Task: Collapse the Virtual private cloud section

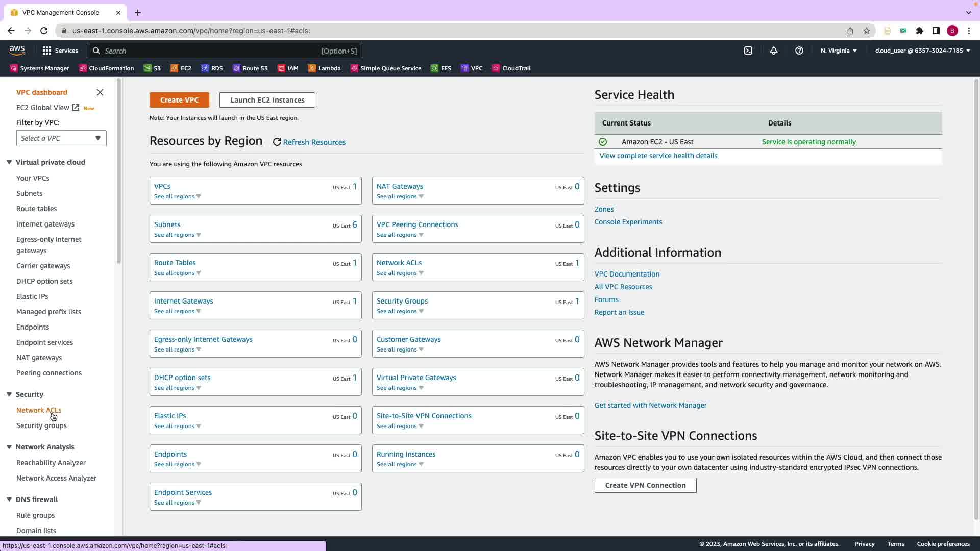Action: point(9,162)
